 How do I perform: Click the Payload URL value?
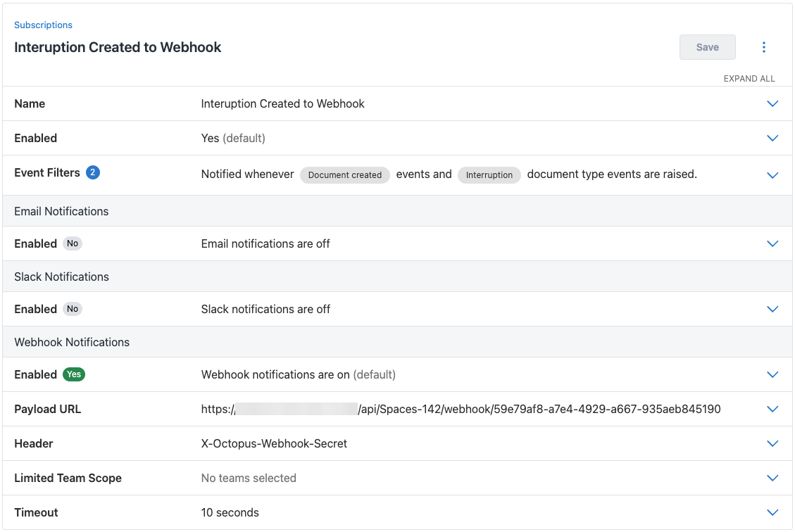coord(461,409)
